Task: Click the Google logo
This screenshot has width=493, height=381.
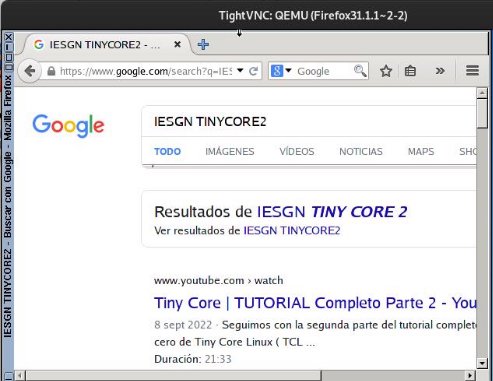Action: (x=68, y=126)
